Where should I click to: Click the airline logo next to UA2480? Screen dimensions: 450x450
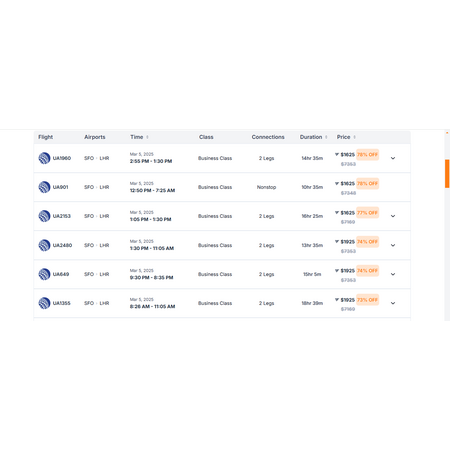tap(44, 245)
